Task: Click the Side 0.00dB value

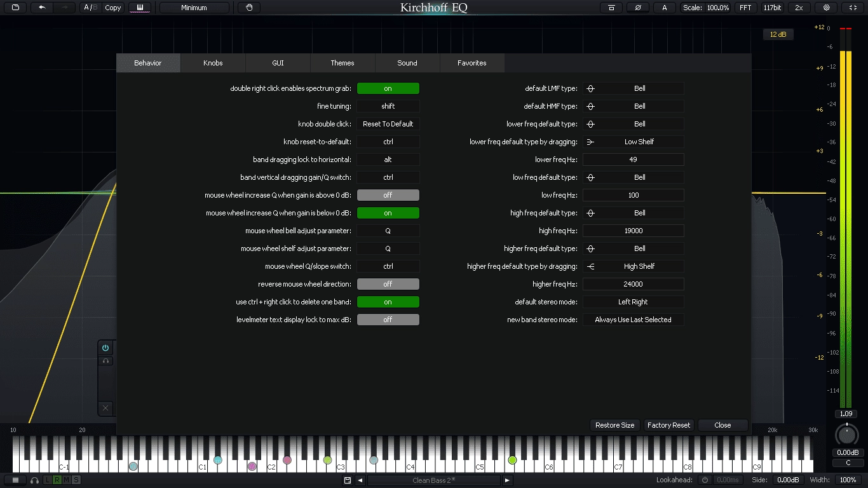Action: pyautogui.click(x=788, y=480)
